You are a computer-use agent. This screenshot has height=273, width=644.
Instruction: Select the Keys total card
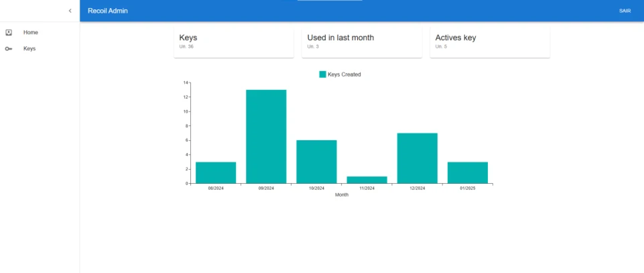pos(233,42)
